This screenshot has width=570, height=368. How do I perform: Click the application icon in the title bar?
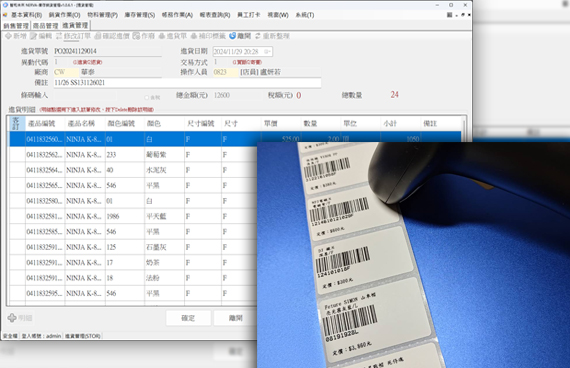(5, 5)
